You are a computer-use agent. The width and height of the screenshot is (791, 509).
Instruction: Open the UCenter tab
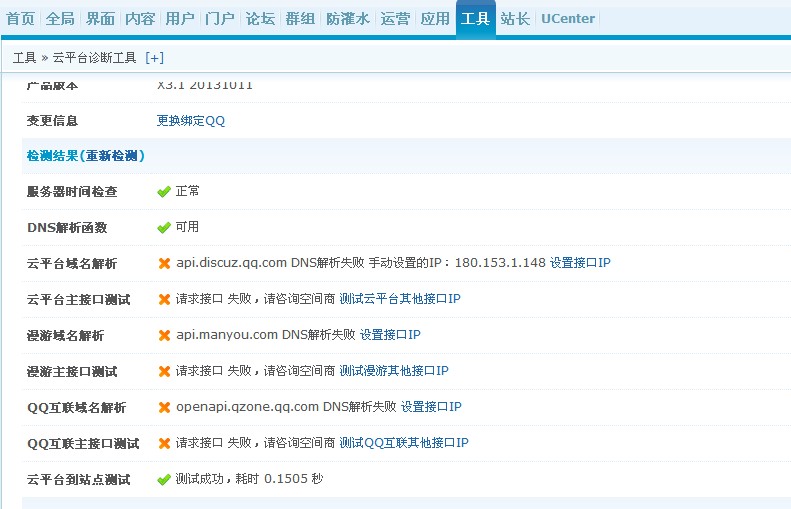[x=568, y=19]
